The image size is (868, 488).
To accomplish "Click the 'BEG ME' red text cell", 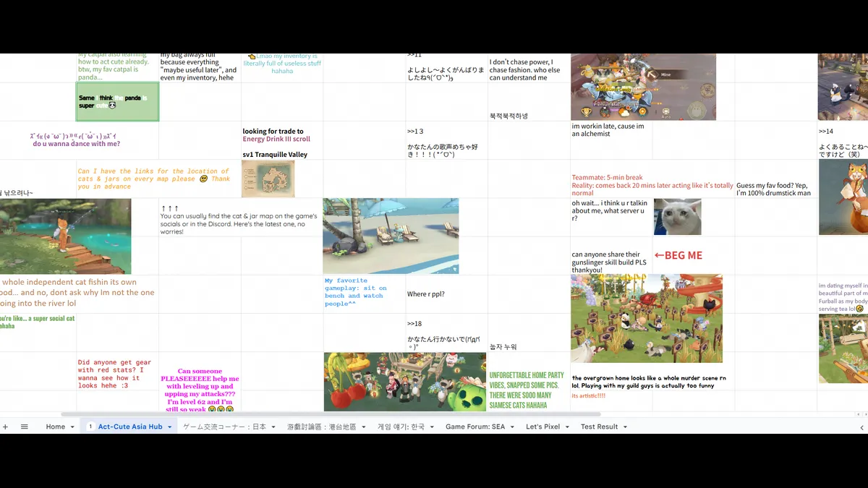I will point(678,255).
